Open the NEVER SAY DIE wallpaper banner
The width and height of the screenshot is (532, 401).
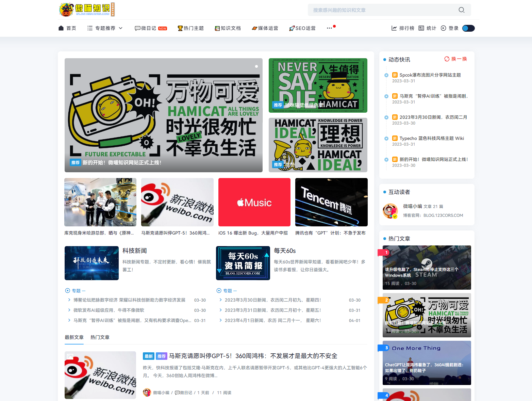(x=318, y=85)
